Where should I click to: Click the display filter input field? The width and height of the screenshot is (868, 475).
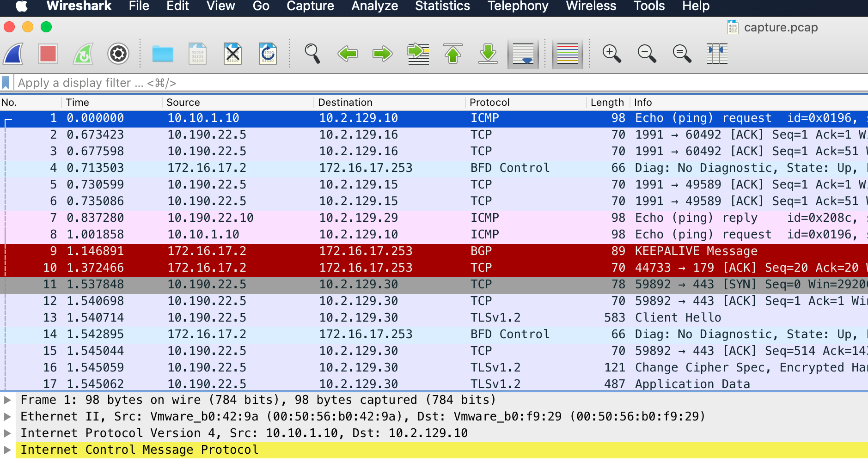coord(231,83)
